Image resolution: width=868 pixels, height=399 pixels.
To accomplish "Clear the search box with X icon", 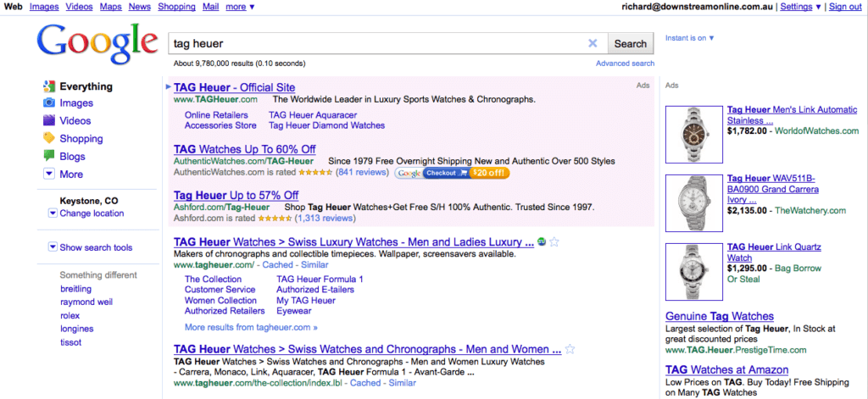I will 593,43.
